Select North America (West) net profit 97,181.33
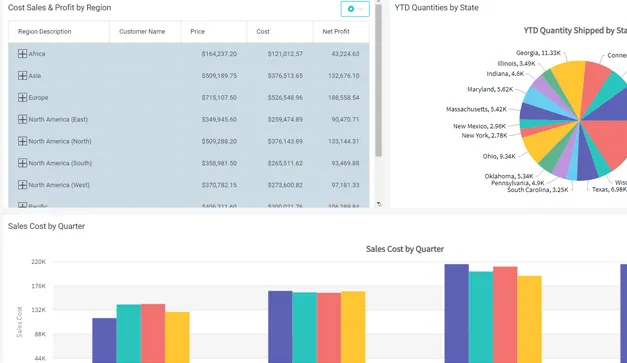 click(x=345, y=185)
